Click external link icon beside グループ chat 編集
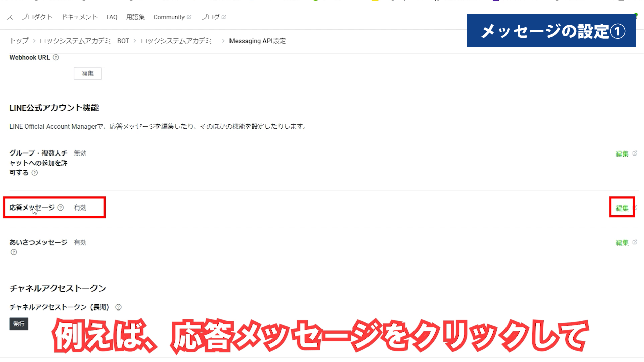 635,153
